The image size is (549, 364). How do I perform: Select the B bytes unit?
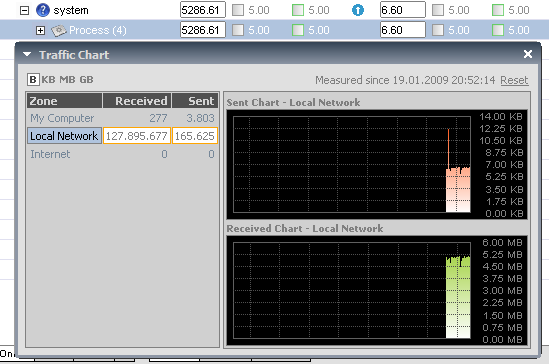click(x=33, y=79)
